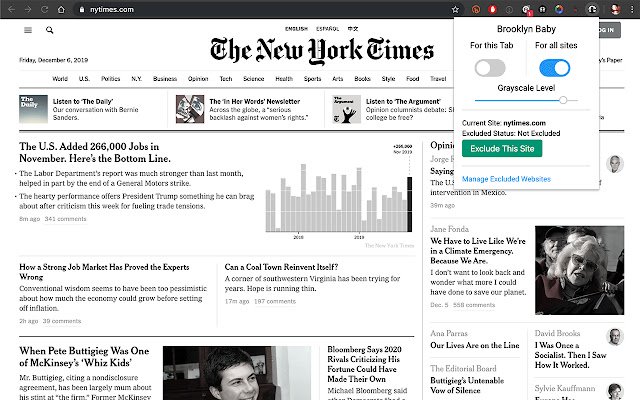Viewport: 640px width, 400px height.
Task: Go to the Tech section
Action: click(x=226, y=79)
